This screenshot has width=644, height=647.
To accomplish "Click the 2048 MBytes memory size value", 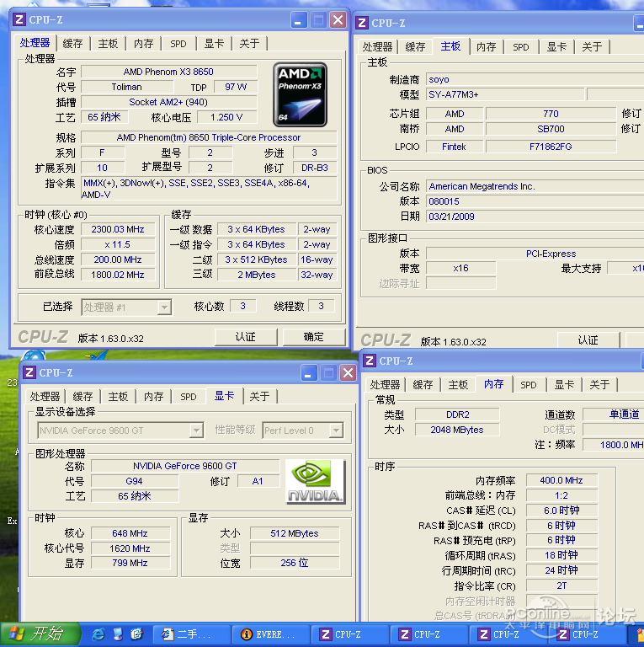I will pos(457,430).
